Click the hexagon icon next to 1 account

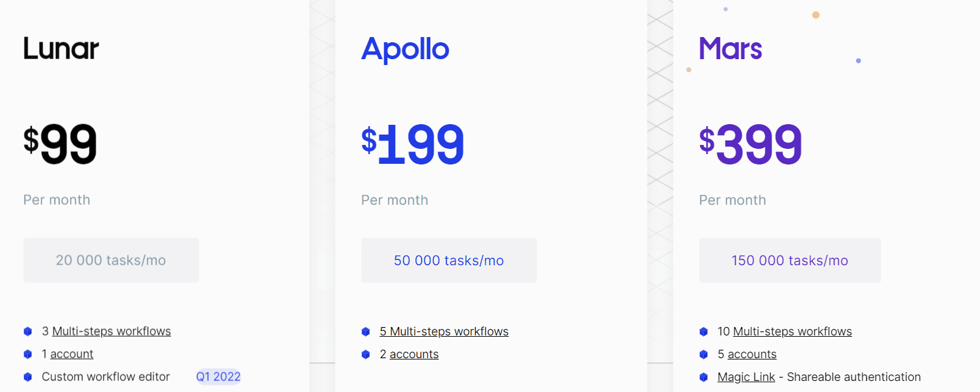pyautogui.click(x=27, y=354)
